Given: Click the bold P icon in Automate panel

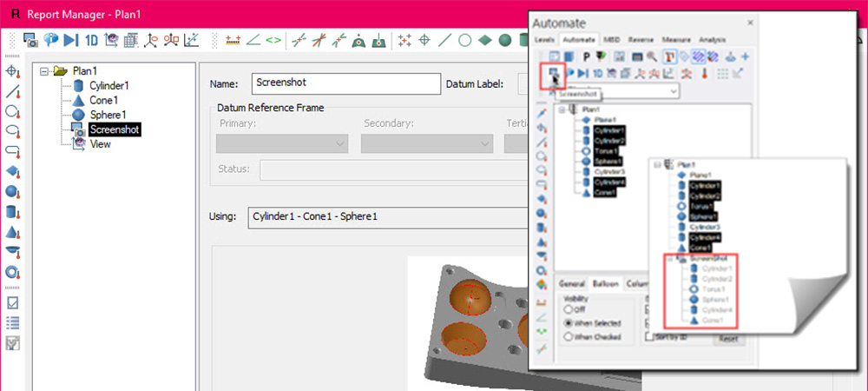Looking at the screenshot, I should [586, 56].
